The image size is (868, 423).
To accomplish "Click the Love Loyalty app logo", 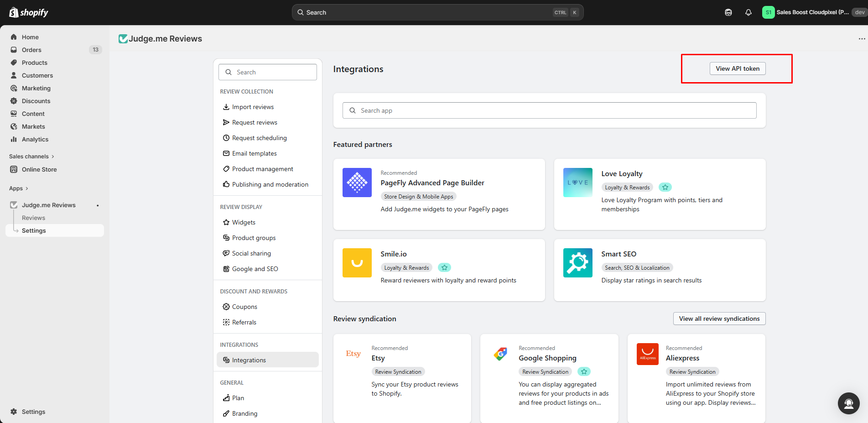I will pos(577,183).
